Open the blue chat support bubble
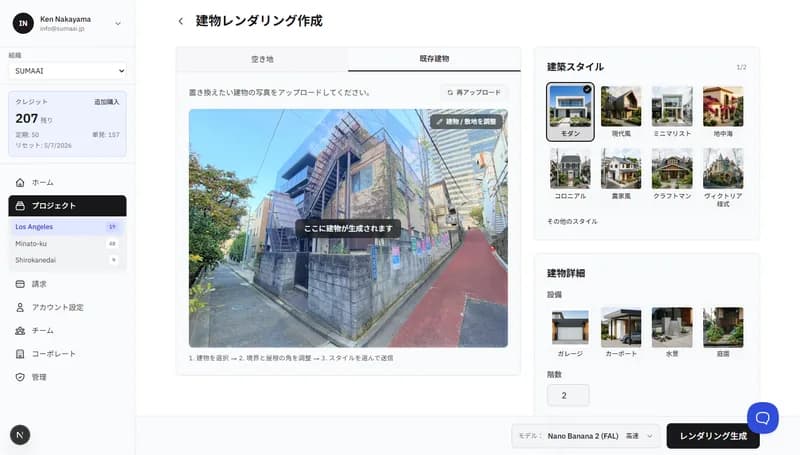The height and width of the screenshot is (455, 800). pos(763,418)
